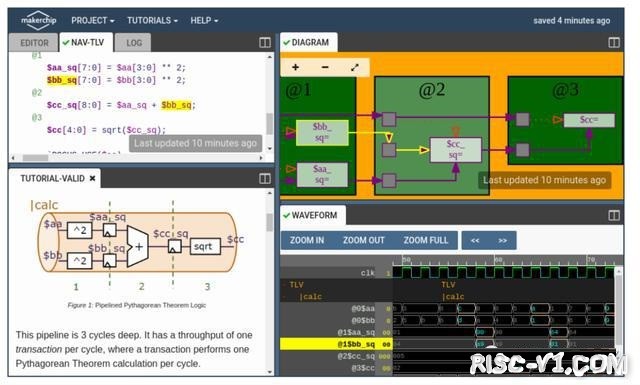Open the PROJECT menu
The width and height of the screenshot is (640, 385).
pos(93,20)
